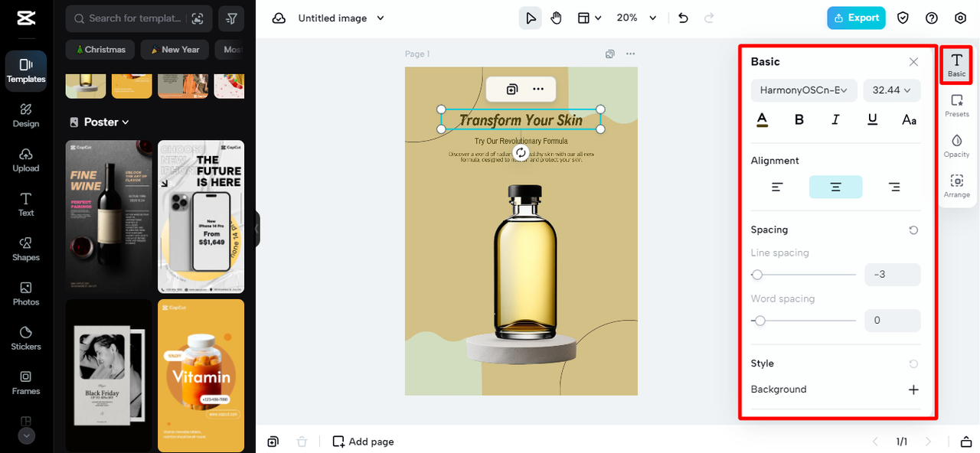Viewport: 980px width, 453px height.
Task: Click the Line spacing value field
Action: pos(893,274)
